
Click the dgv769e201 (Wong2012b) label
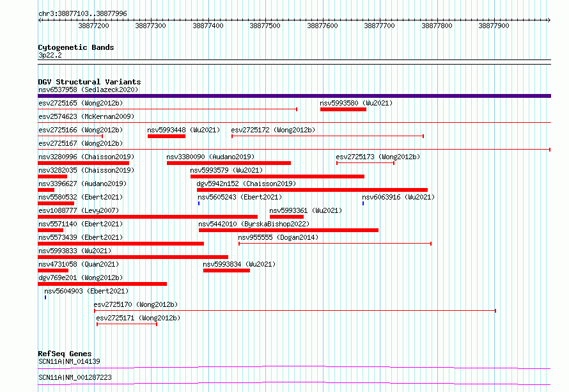point(81,278)
